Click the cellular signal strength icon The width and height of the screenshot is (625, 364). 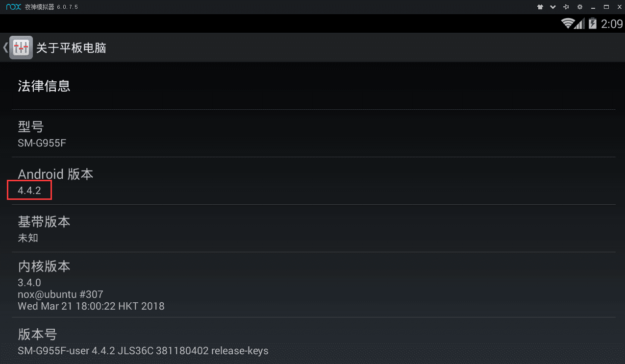tap(579, 24)
